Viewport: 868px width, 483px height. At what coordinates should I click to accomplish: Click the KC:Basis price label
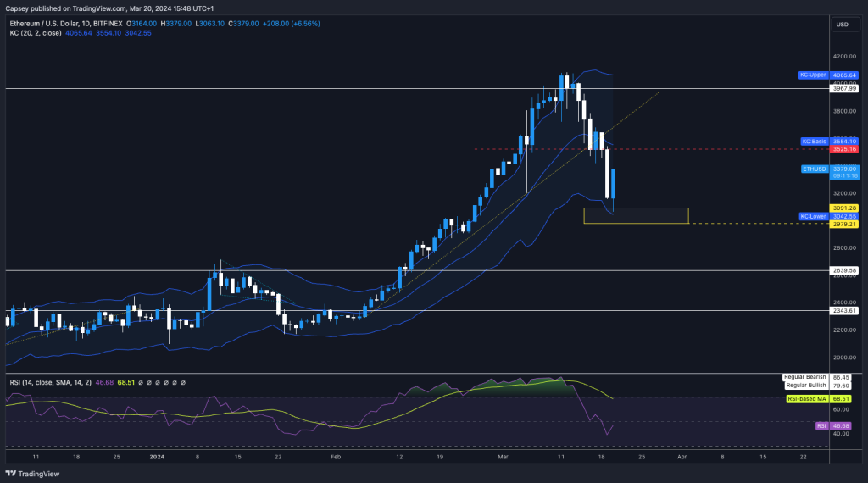813,141
